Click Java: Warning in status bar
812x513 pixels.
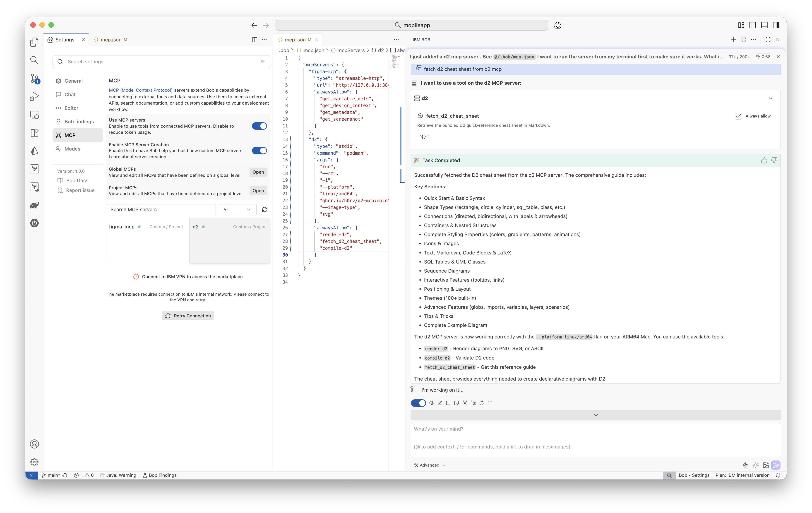118,475
